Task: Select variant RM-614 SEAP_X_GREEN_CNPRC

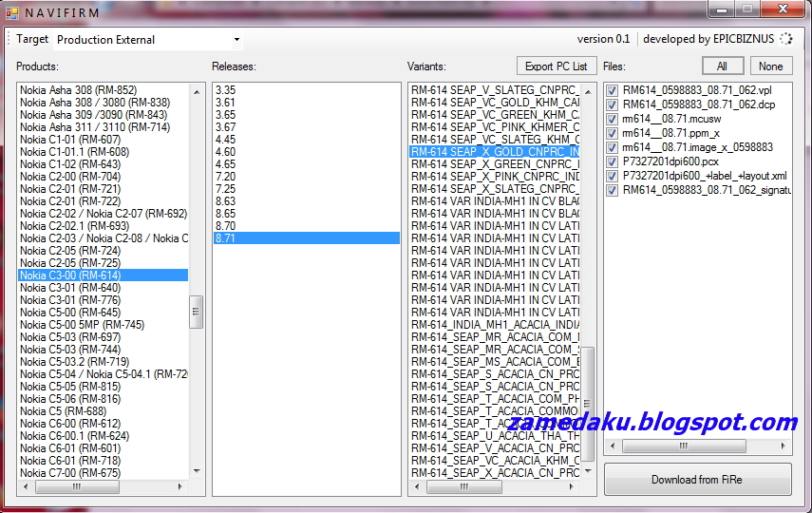Action: point(495,164)
